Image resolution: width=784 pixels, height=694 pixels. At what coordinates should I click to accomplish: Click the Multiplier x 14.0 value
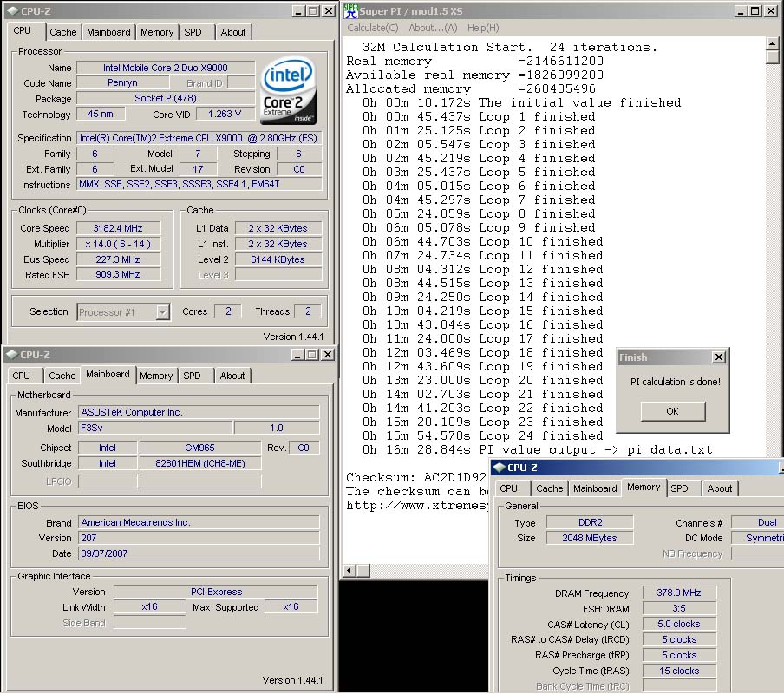point(118,244)
